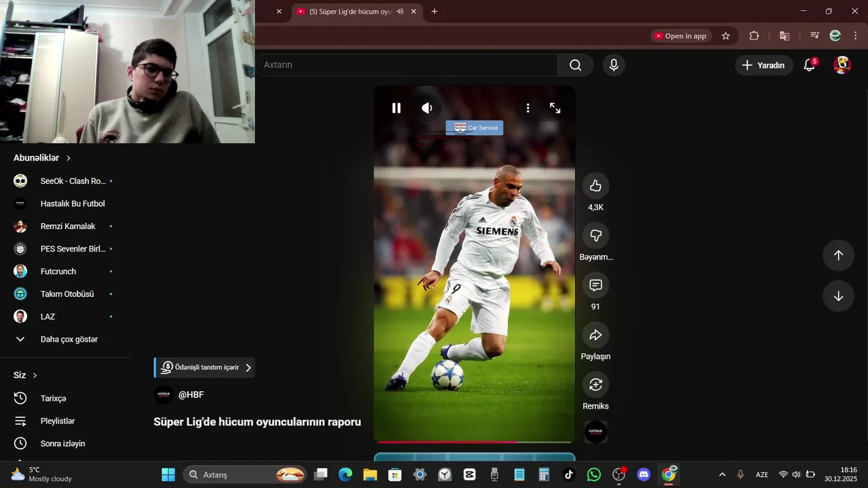Click the taskbar Axtarış search box
Image resolution: width=868 pixels, height=488 pixels.
(x=245, y=474)
